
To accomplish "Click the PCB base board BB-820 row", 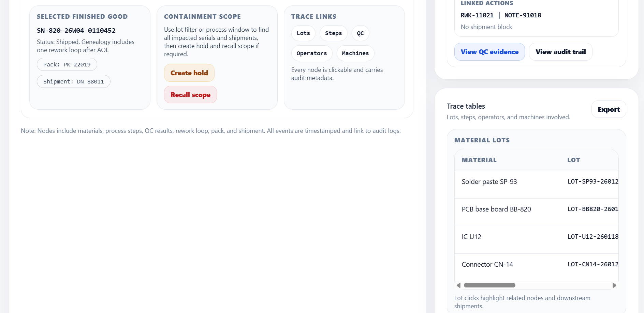I will coord(496,209).
